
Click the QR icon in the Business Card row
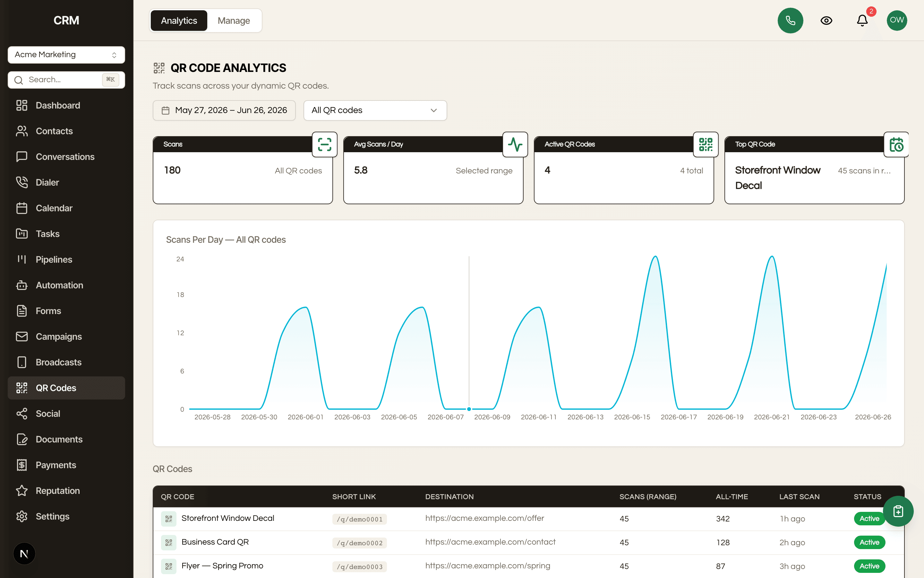pyautogui.click(x=168, y=542)
